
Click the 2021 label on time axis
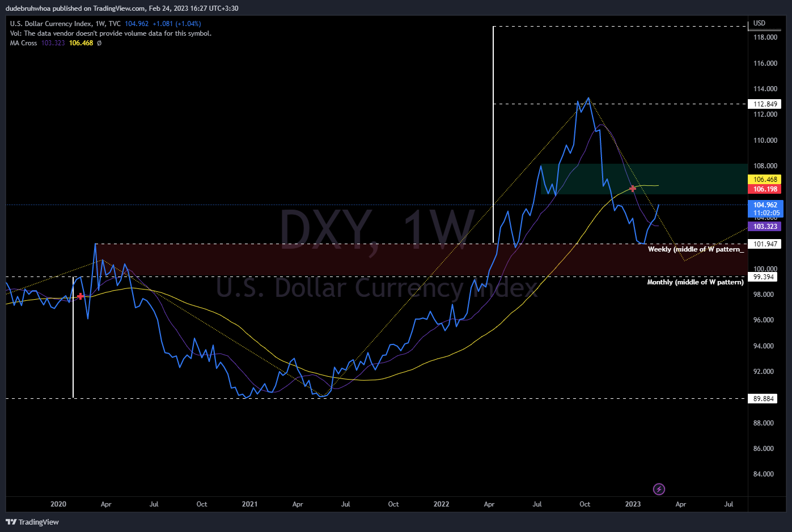(249, 504)
